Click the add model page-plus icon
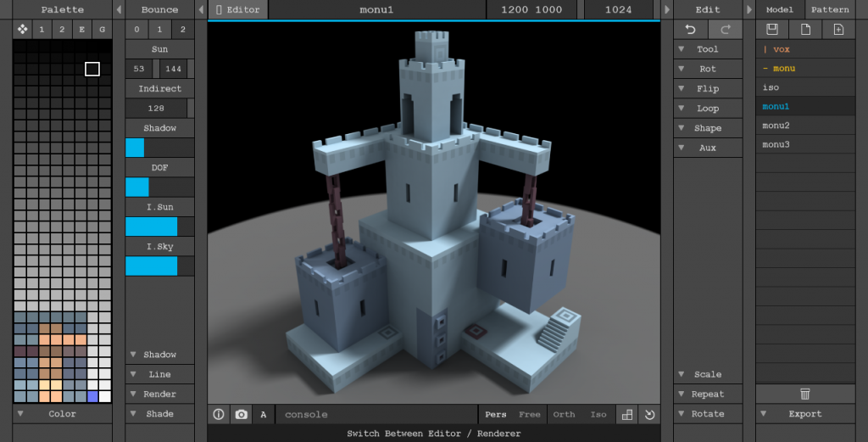The width and height of the screenshot is (868, 442). 838,30
